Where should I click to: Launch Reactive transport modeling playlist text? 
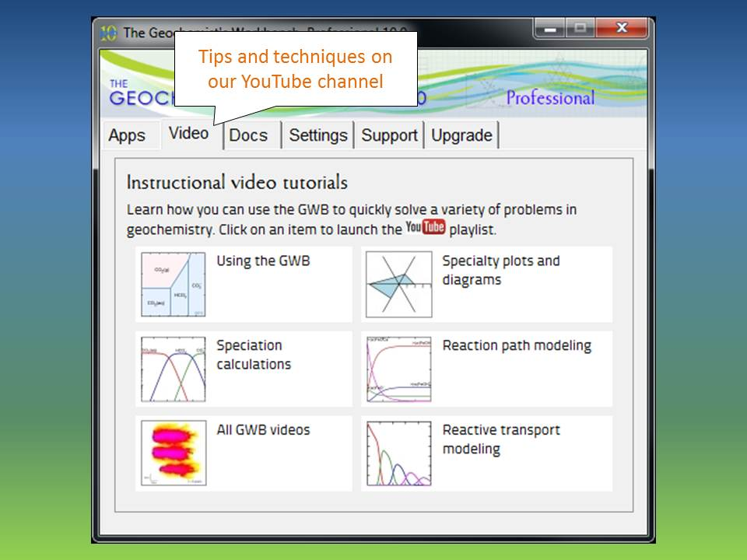click(500, 439)
